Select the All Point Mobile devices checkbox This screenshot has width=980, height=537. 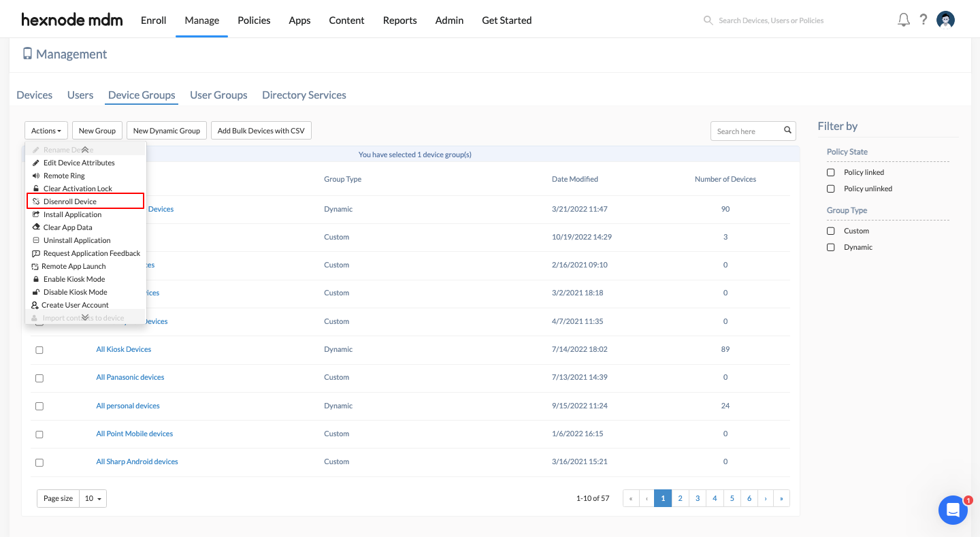coord(39,434)
